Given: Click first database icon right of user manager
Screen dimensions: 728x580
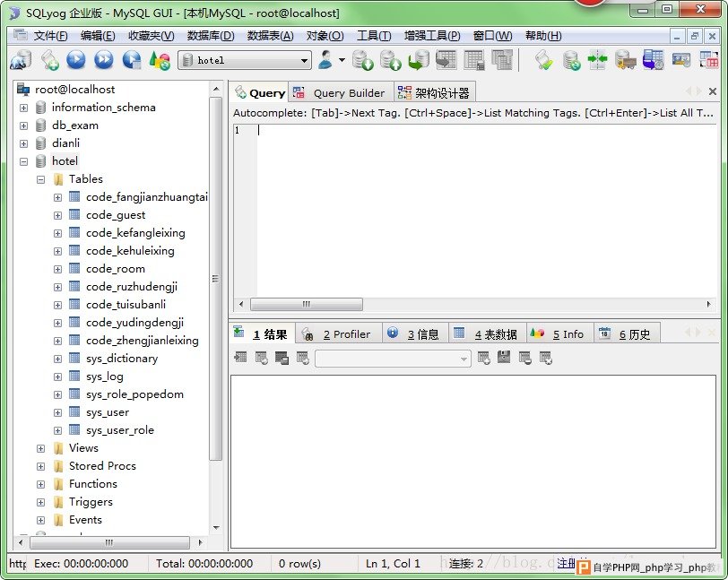Looking at the screenshot, I should point(362,60).
